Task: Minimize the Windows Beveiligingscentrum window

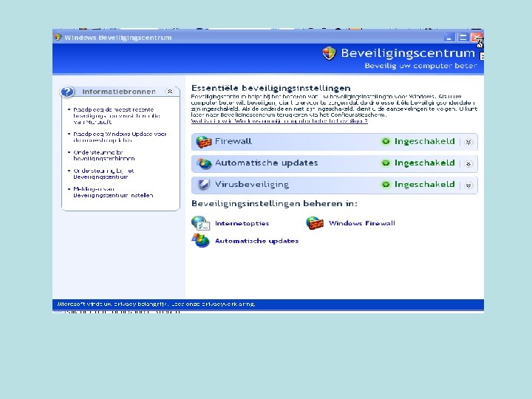Action: point(449,38)
